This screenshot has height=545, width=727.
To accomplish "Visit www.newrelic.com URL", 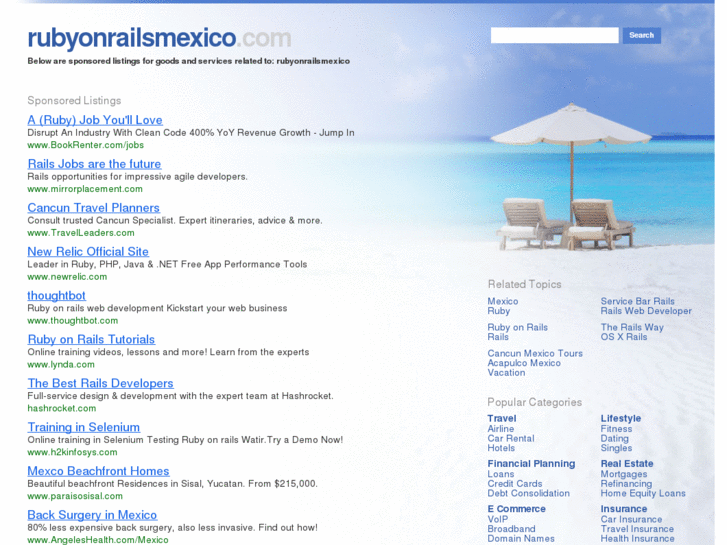I will pyautogui.click(x=67, y=277).
